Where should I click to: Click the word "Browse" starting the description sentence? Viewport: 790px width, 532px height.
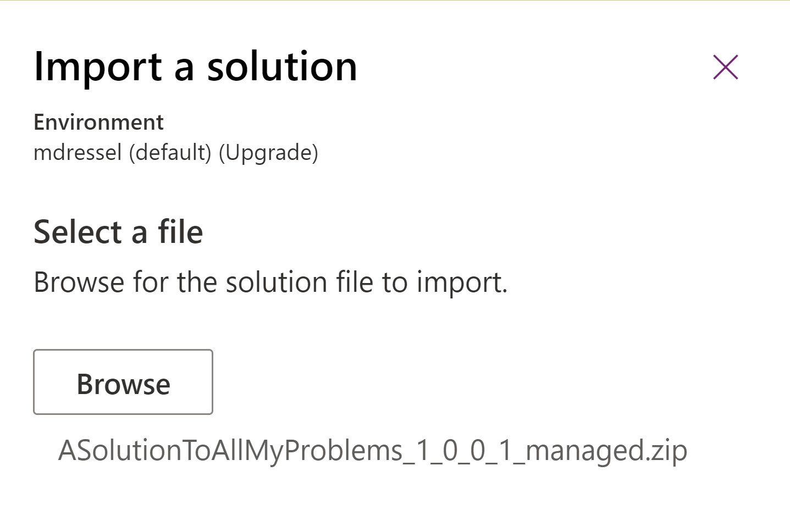click(79, 282)
